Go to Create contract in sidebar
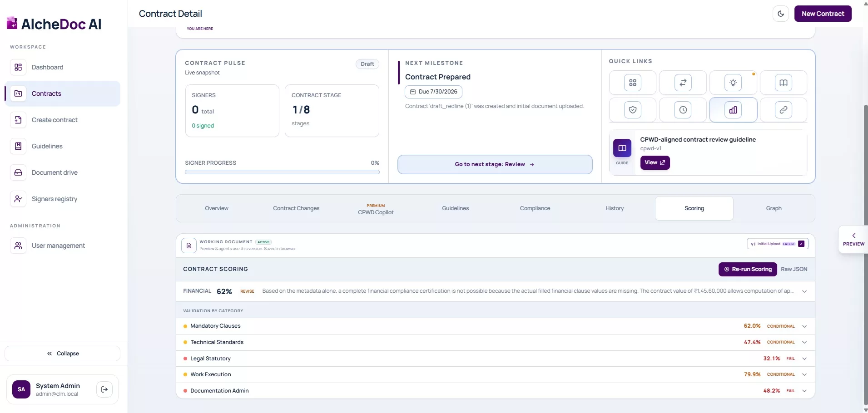 click(62, 120)
